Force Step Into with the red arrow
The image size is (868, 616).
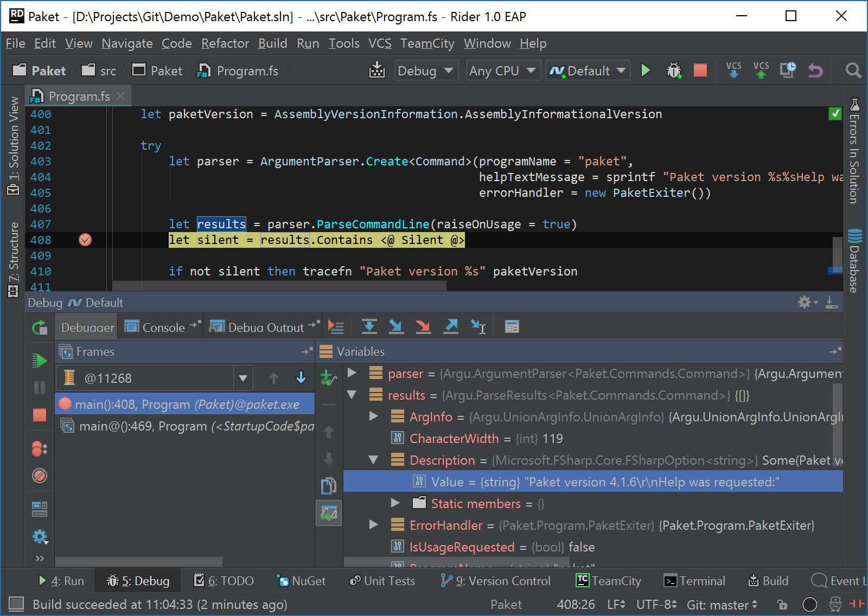click(423, 326)
